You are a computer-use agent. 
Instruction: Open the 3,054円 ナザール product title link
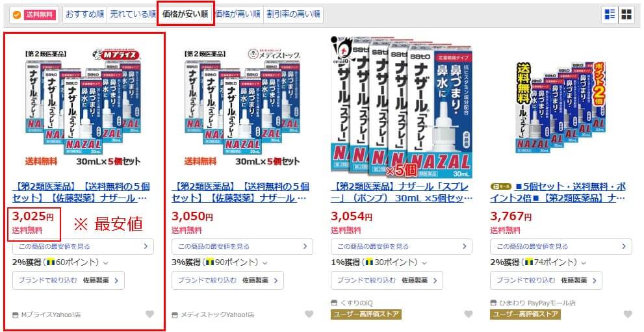[402, 192]
